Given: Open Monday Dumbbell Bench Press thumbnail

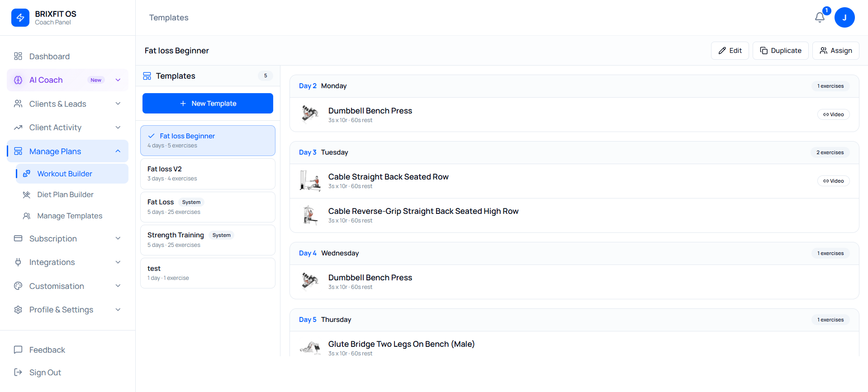Looking at the screenshot, I should [310, 114].
